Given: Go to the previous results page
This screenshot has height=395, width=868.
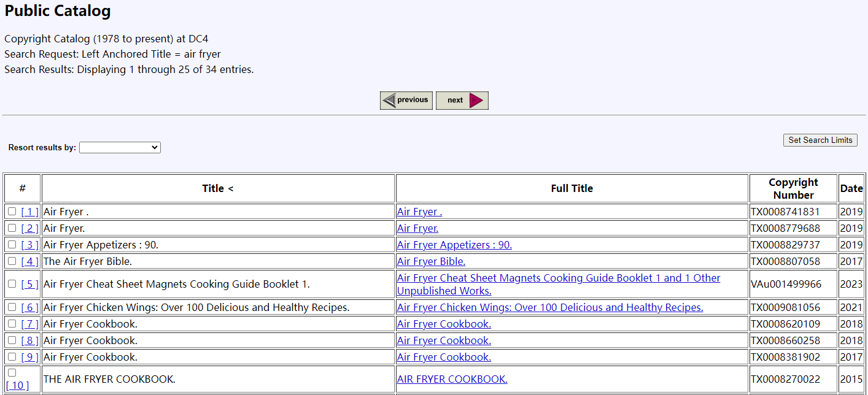Looking at the screenshot, I should click(406, 101).
